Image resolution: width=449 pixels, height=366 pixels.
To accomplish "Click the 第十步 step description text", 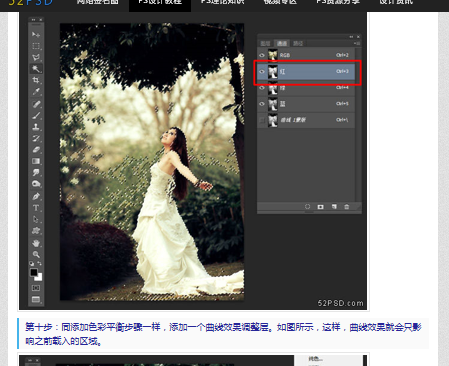I will coord(224,334).
